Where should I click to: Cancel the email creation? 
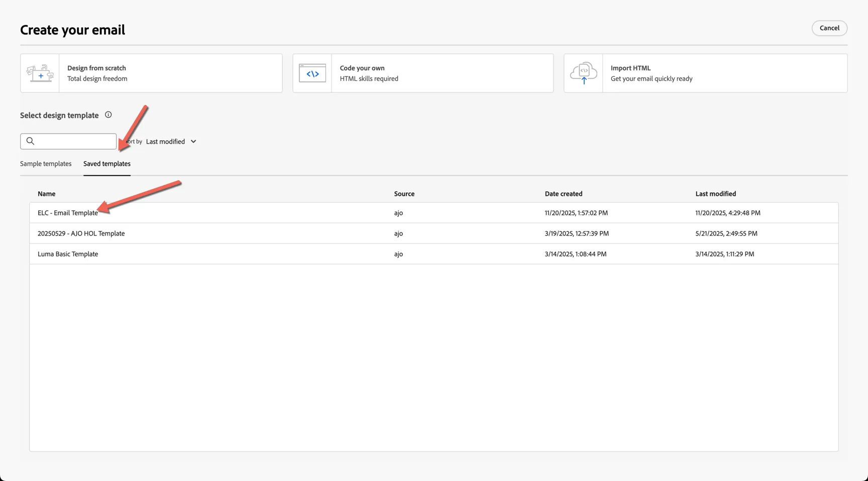click(829, 28)
